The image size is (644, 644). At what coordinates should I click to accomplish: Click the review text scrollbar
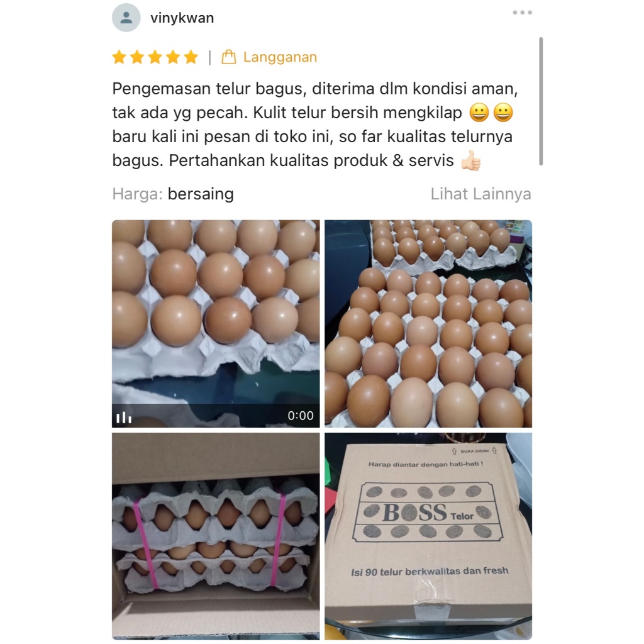click(541, 101)
